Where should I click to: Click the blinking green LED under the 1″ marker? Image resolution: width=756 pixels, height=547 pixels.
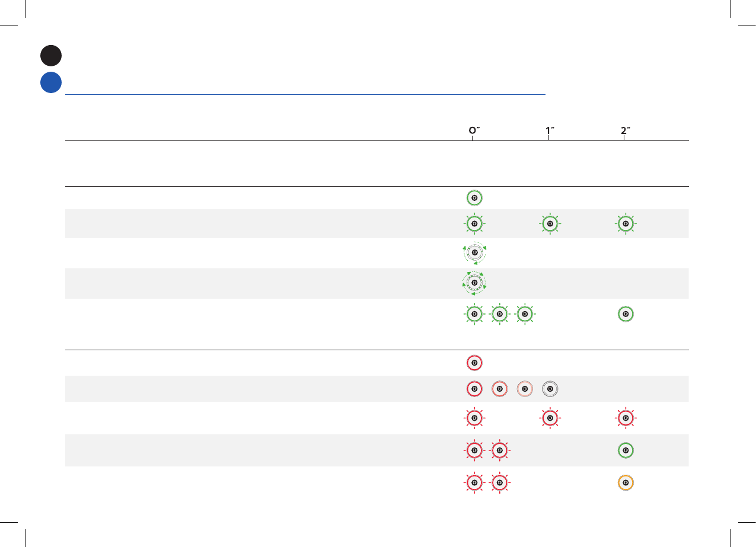pos(550,224)
